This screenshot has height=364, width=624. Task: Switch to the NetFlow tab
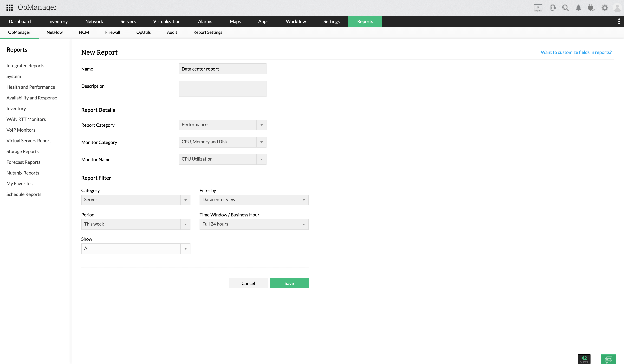[54, 32]
